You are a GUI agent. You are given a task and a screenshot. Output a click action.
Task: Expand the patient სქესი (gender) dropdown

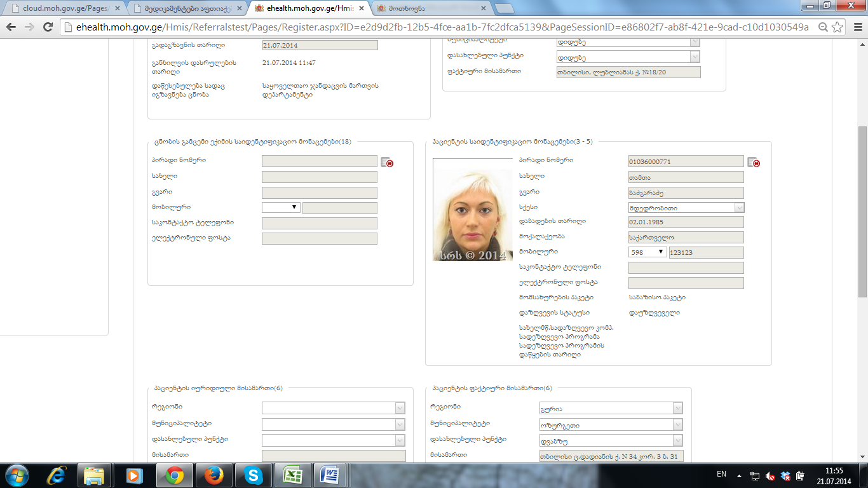[x=739, y=208]
